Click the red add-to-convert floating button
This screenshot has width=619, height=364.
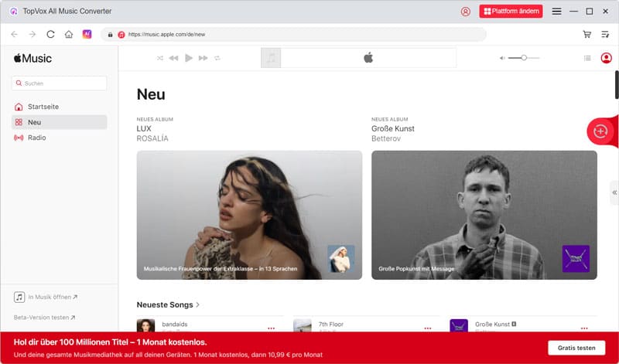pos(600,131)
